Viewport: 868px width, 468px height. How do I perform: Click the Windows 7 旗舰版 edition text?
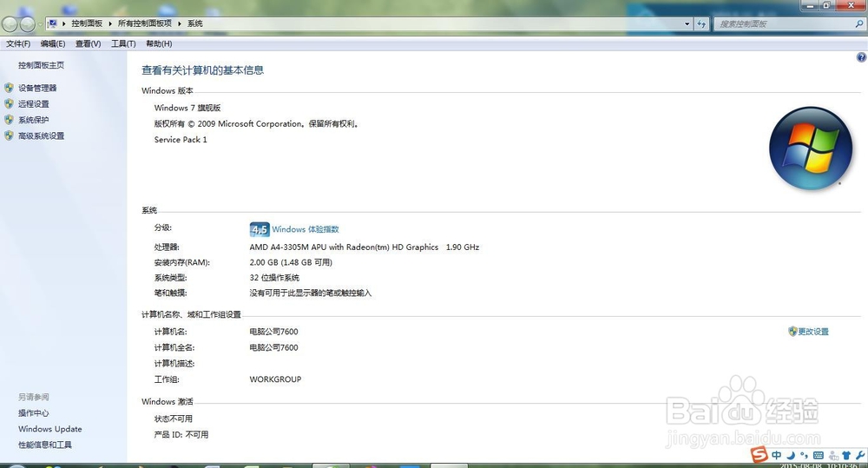187,108
